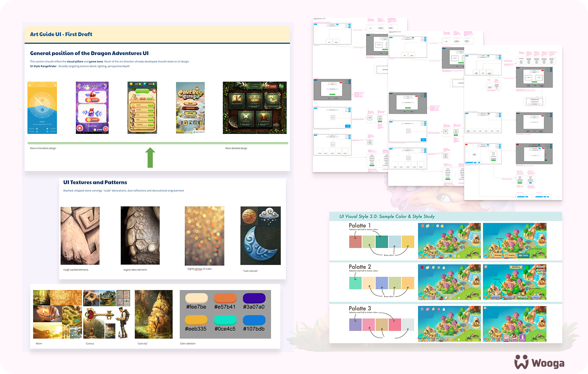Click the 'Palatte 2' heading
Image resolution: width=588 pixels, height=374 pixels.
(x=360, y=267)
